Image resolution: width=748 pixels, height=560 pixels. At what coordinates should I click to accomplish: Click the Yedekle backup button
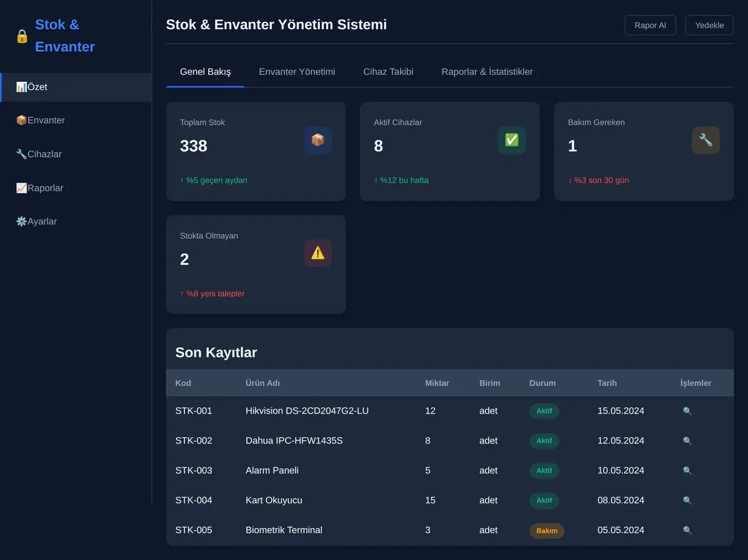[x=709, y=26]
